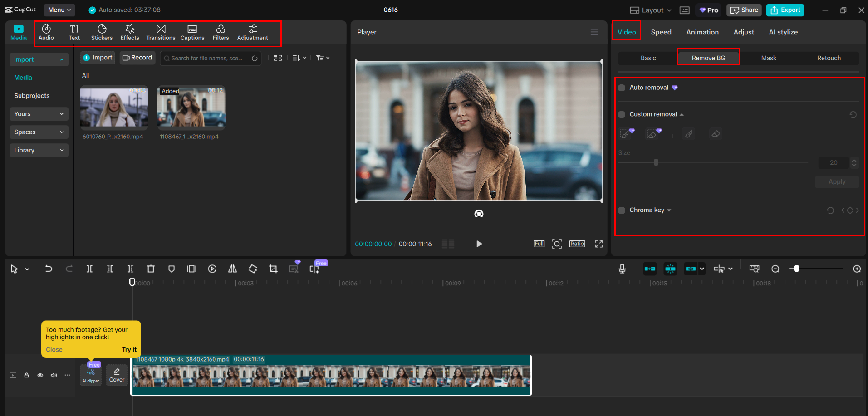Switch to the Retouch tab

pyautogui.click(x=829, y=58)
